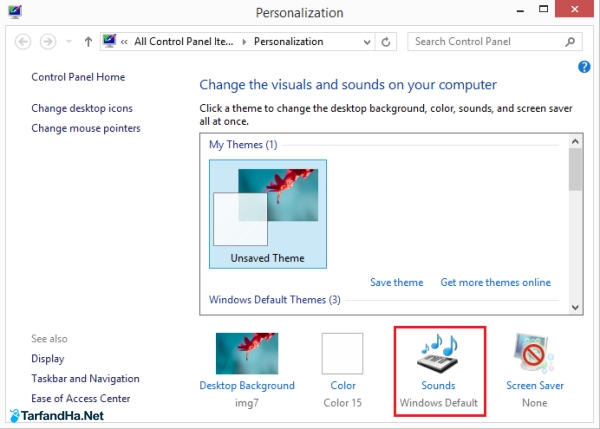Click 'Color 15' value text
The width and height of the screenshot is (600, 429).
tap(342, 403)
